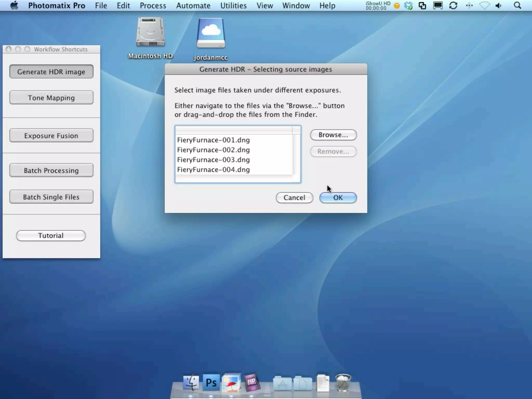Open Macintosh HD drive on desktop
The width and height of the screenshot is (532, 399).
point(150,32)
